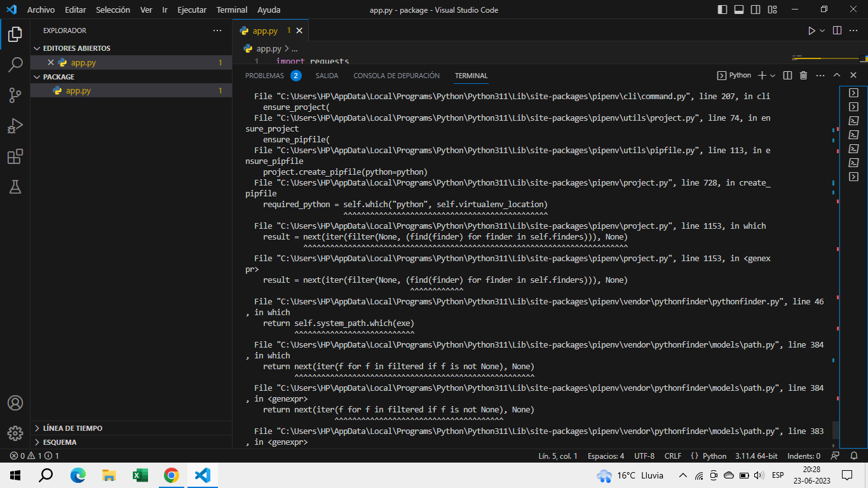This screenshot has height=488, width=868.
Task: Open the run button dropdown arrow
Action: coord(822,30)
